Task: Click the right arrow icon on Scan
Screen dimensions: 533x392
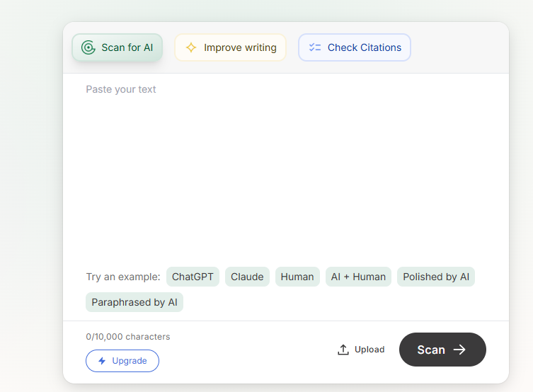Action: point(460,350)
